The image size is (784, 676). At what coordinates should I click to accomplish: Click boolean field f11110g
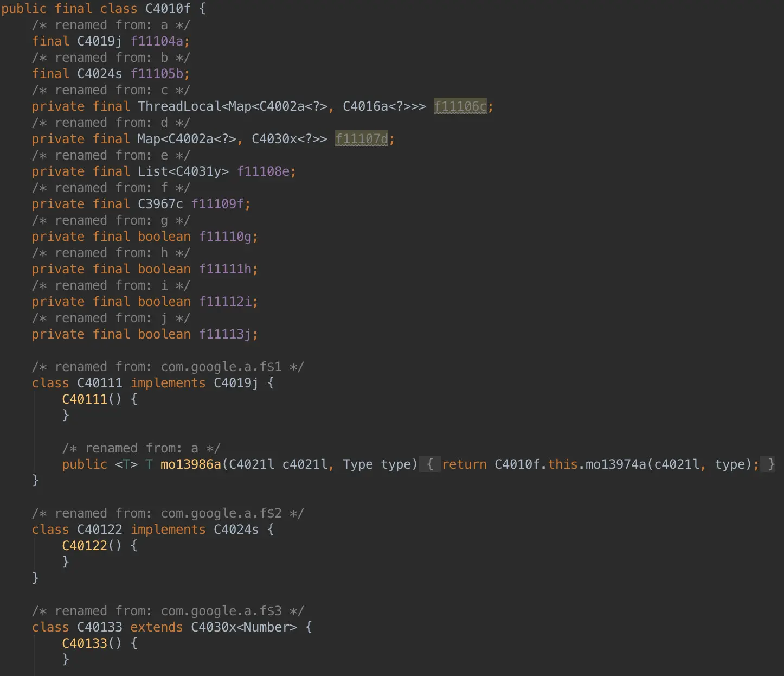(225, 237)
